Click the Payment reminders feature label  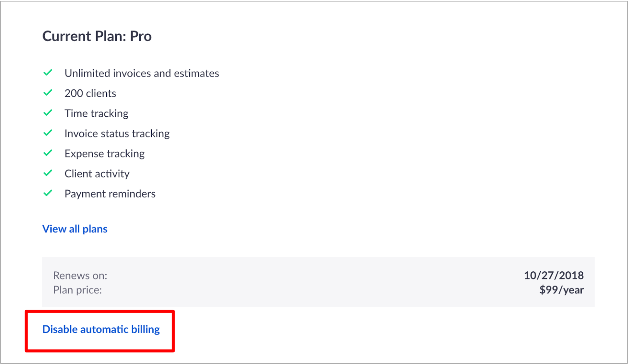[110, 194]
